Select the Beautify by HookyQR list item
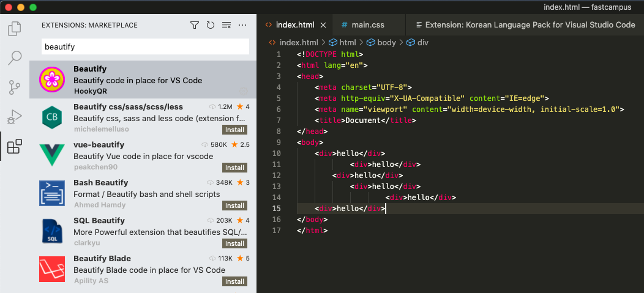This screenshot has height=293, width=644. (x=143, y=80)
